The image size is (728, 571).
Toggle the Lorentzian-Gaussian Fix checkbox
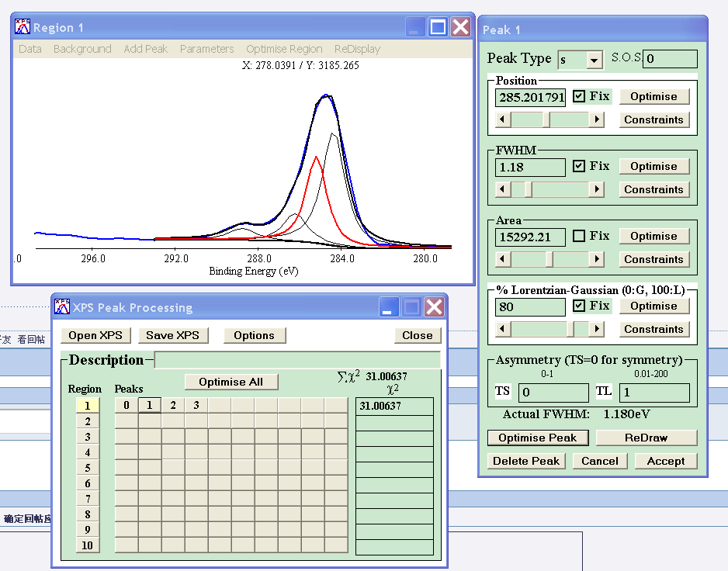[578, 306]
